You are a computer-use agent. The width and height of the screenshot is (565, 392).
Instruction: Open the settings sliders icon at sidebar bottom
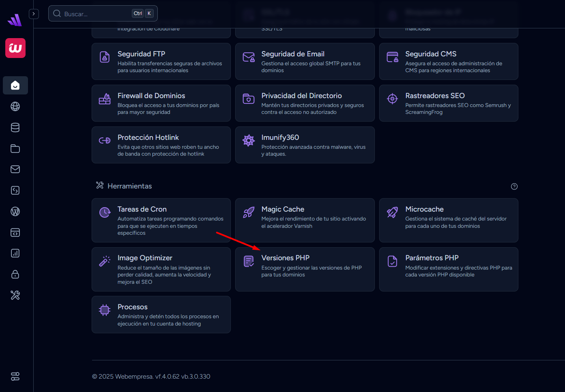click(x=15, y=376)
